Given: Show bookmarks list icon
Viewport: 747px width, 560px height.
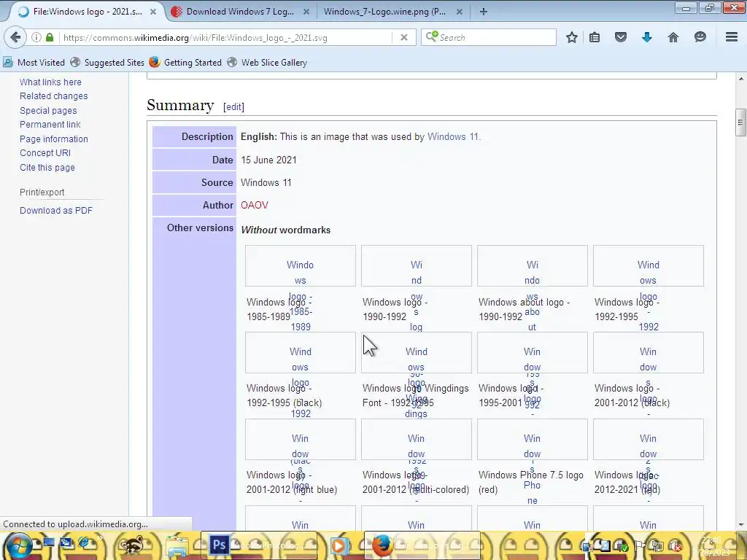Looking at the screenshot, I should (595, 37).
